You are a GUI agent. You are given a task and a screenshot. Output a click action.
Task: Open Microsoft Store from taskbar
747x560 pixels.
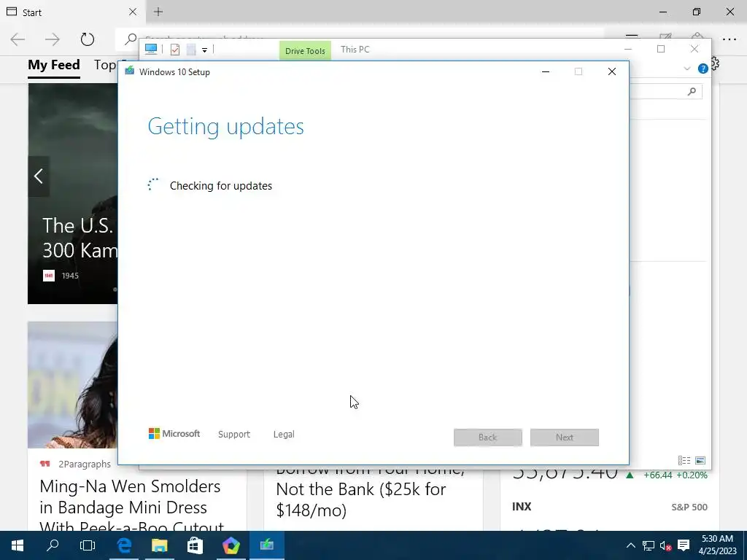pyautogui.click(x=195, y=545)
